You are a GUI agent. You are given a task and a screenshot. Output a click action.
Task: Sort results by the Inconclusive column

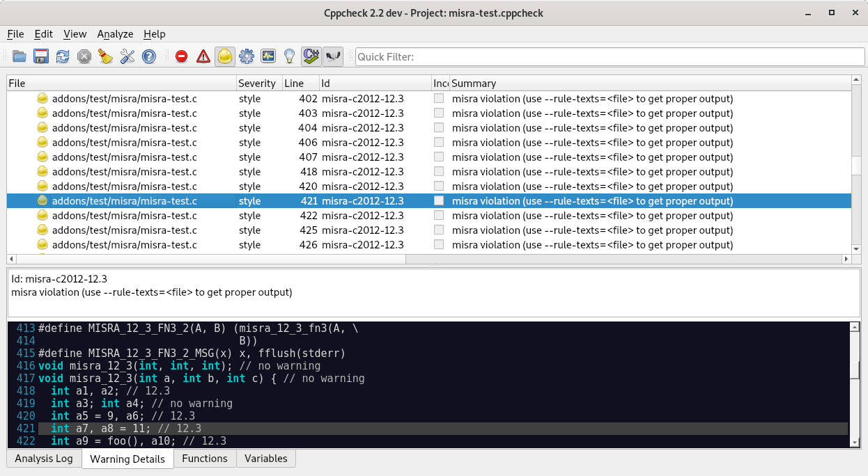[x=441, y=84]
